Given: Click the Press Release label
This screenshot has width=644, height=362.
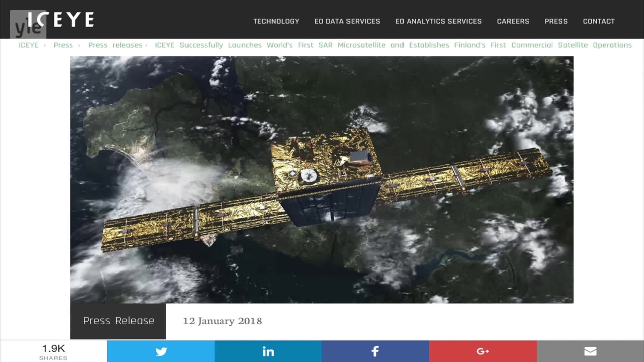Looking at the screenshot, I should pos(118,321).
